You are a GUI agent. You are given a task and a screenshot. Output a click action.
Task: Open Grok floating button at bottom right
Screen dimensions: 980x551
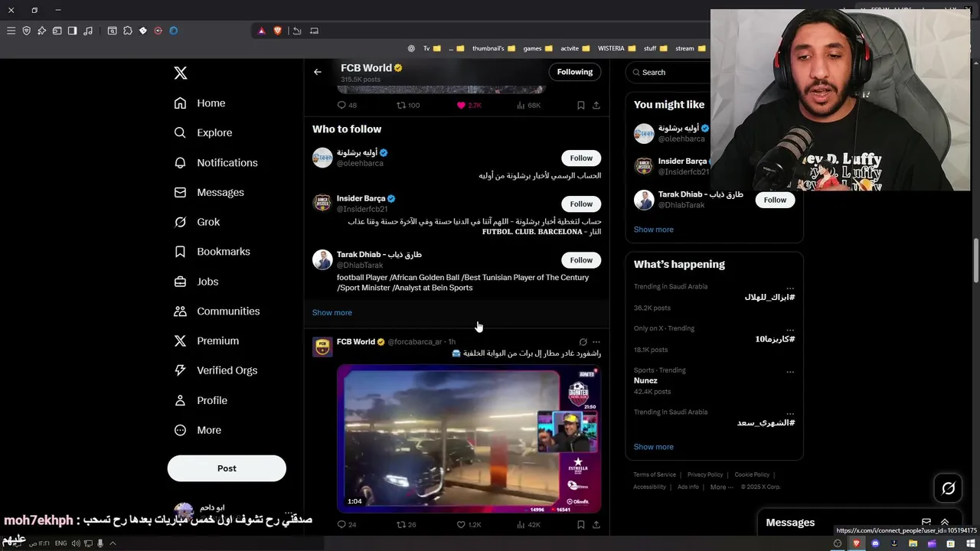pyautogui.click(x=948, y=488)
